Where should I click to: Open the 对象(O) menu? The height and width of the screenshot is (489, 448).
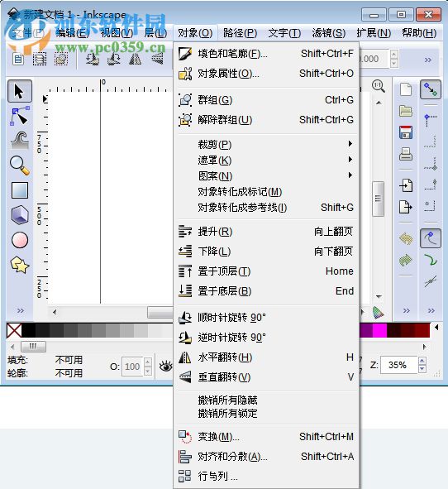[195, 33]
